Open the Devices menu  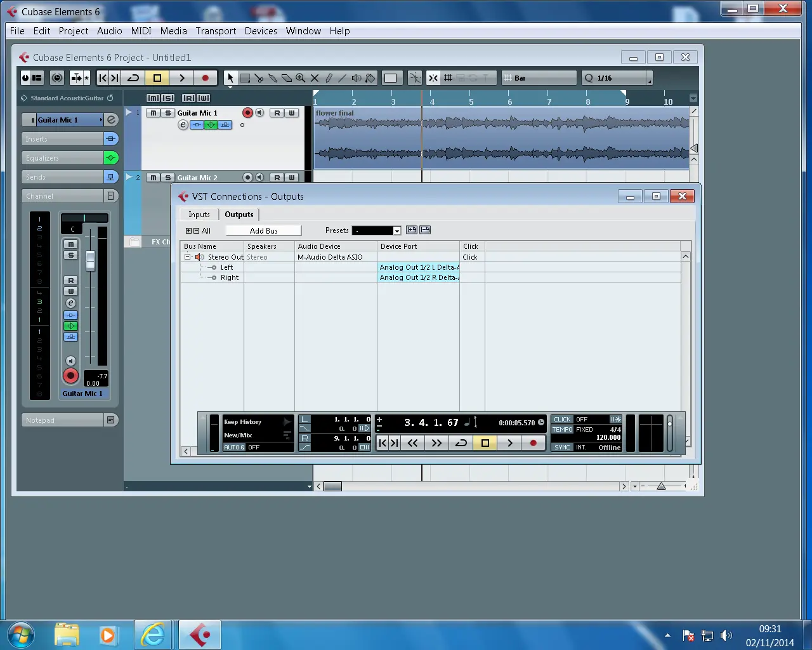click(x=261, y=30)
